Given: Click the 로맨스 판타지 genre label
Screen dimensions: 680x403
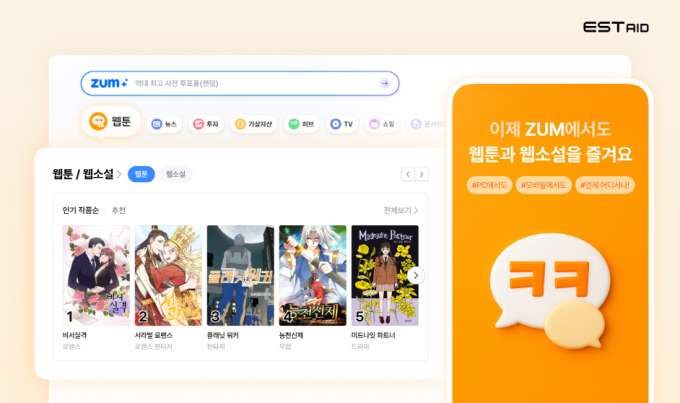Looking at the screenshot, I should coord(154,347).
